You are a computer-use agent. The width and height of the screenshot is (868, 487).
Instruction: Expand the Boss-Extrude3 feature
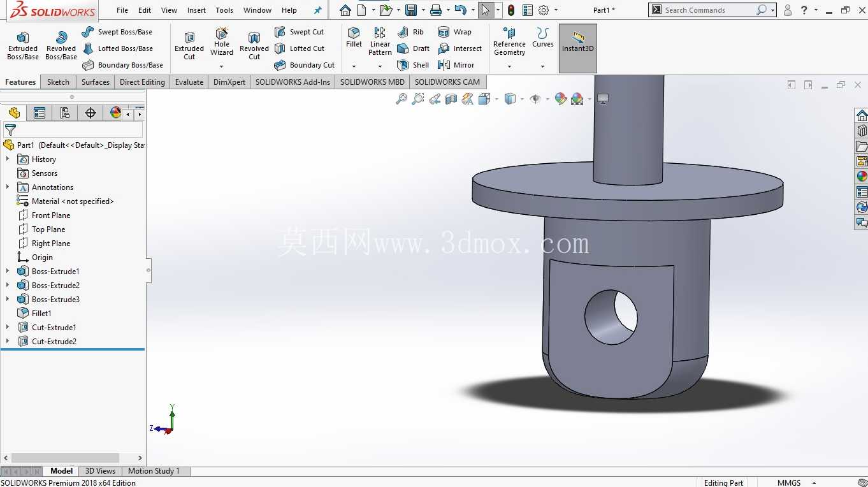click(x=8, y=299)
